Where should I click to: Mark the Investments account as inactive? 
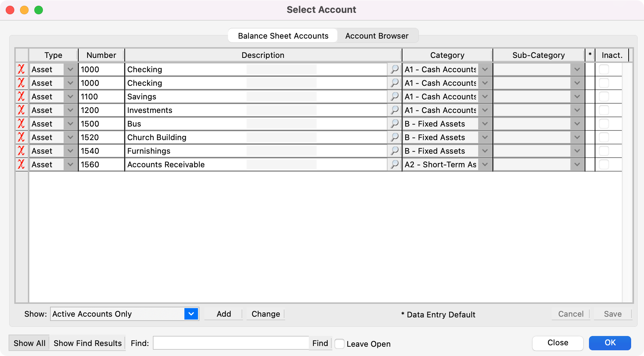click(x=604, y=110)
